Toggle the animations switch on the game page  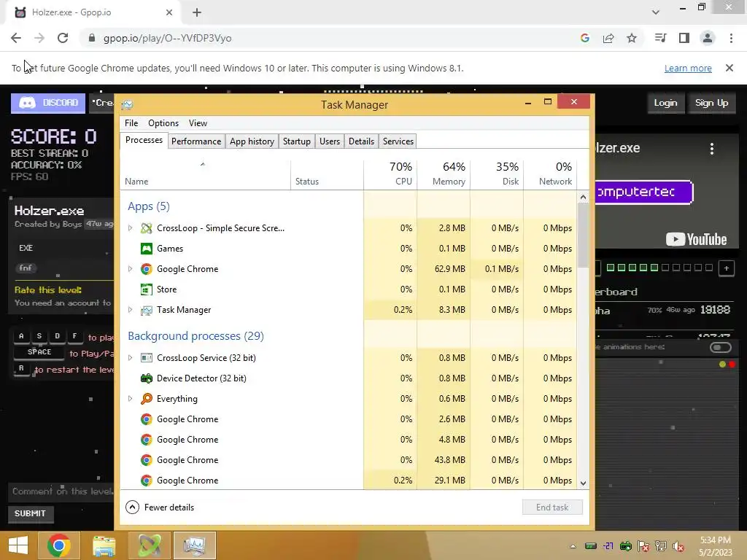(720, 347)
